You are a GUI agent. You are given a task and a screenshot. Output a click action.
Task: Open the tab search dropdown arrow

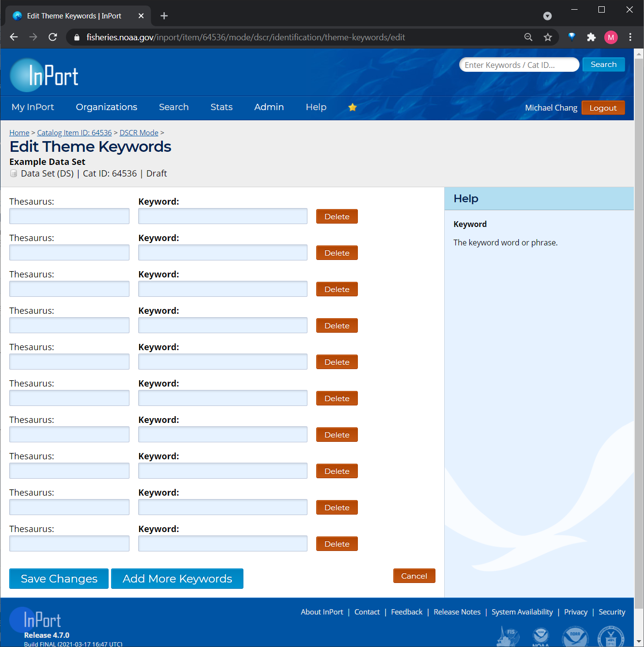coord(547,16)
